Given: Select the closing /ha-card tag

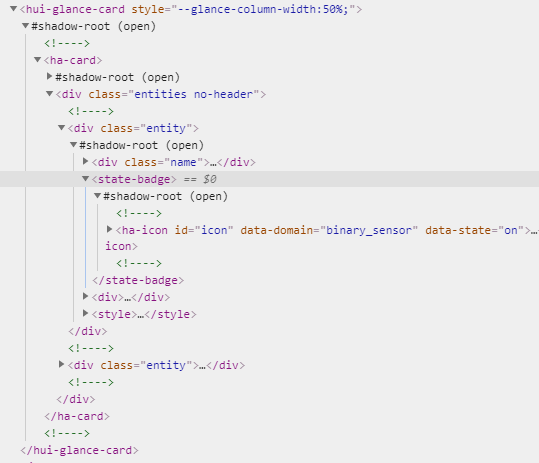Looking at the screenshot, I should [x=77, y=417].
